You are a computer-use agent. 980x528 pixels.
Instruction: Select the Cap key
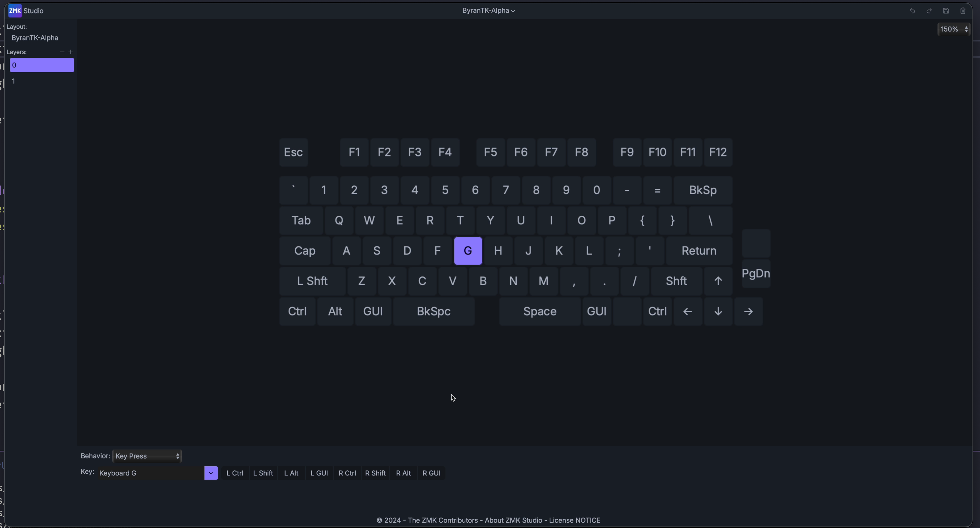pos(305,251)
